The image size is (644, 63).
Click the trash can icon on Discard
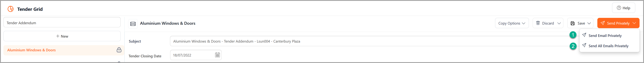click(x=538, y=23)
